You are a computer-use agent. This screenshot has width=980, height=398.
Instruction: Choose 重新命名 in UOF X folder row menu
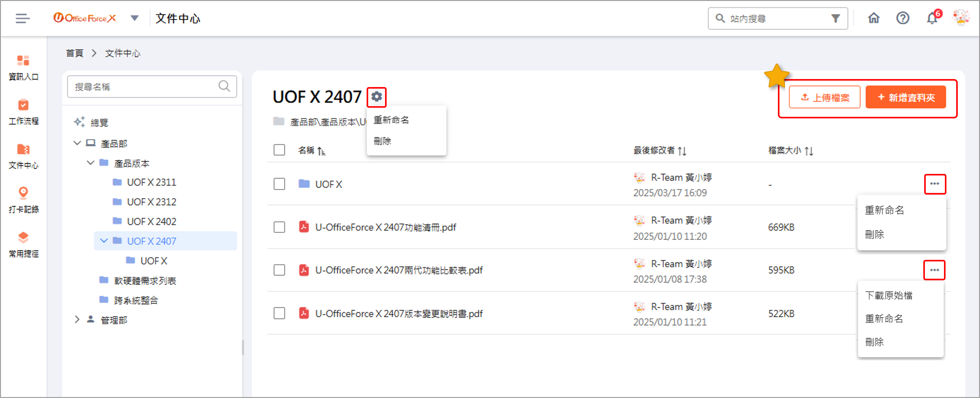884,210
